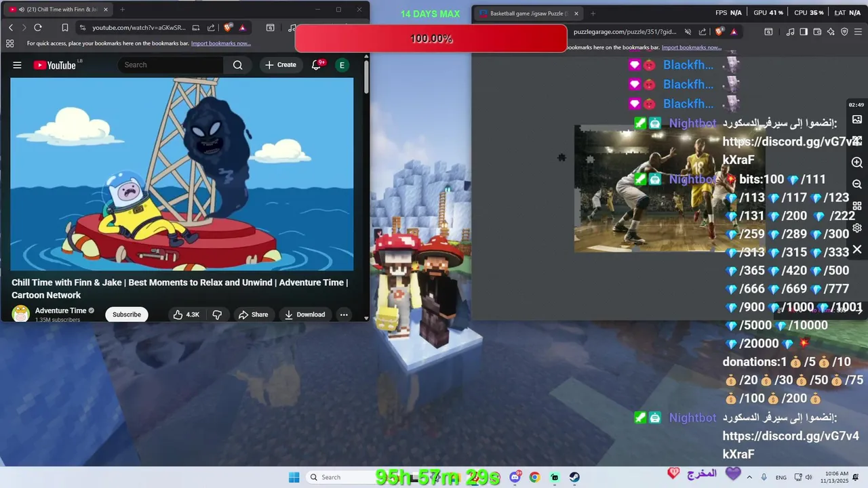868x488 pixels.
Task: Go forward in the YouTube browser window
Action: click(24, 28)
